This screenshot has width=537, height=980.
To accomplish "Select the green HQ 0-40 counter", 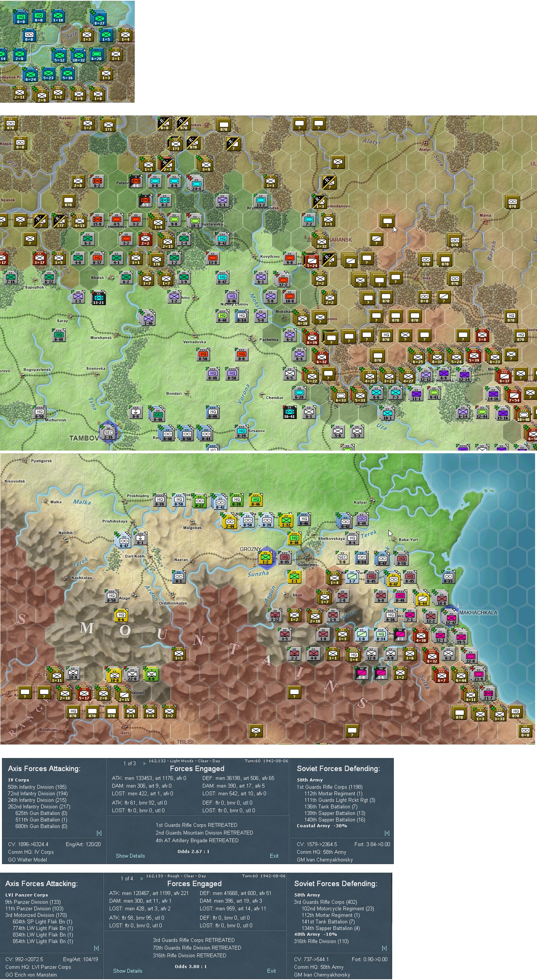I will click(294, 538).
